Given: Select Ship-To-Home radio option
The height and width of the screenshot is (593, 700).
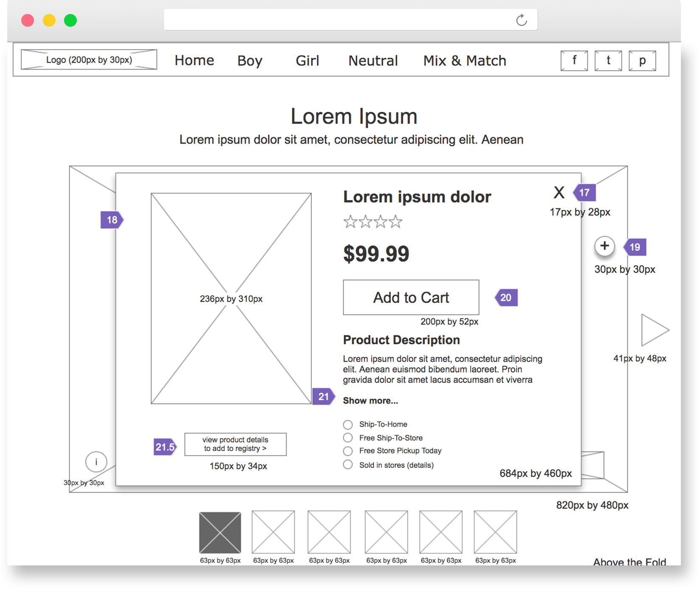Looking at the screenshot, I should point(348,424).
